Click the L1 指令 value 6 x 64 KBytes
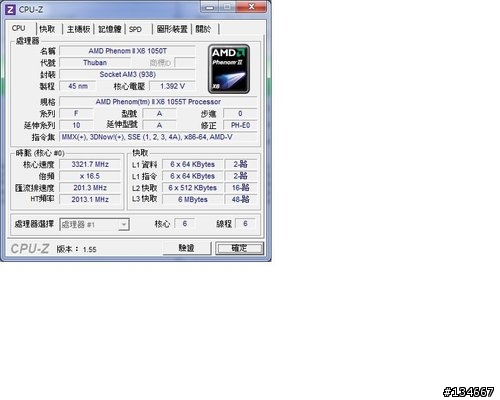This screenshot has width=500, height=400. coord(192,176)
